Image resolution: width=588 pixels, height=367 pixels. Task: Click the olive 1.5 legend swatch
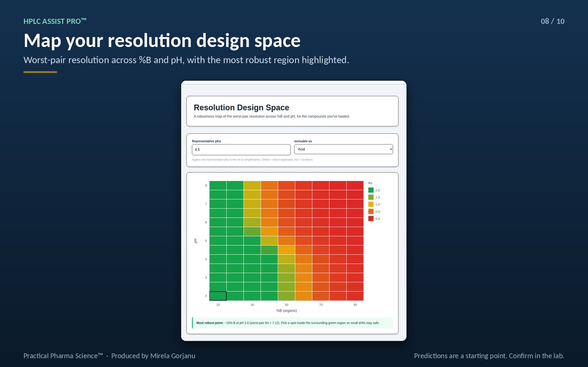pos(371,197)
